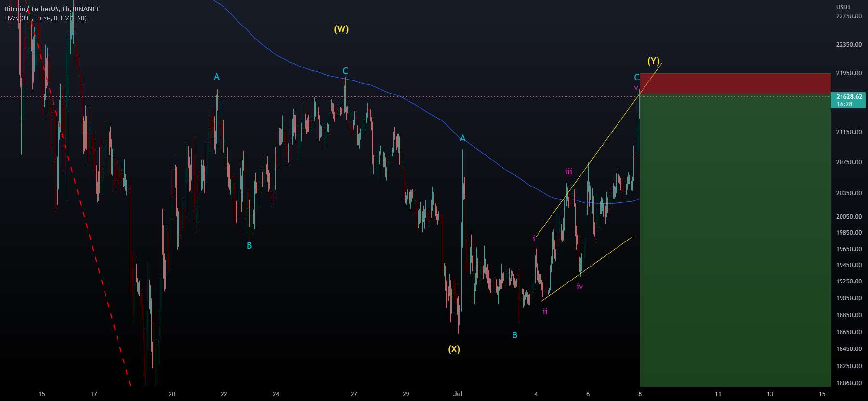Screen dimensions: 868x401
Task: Click the 21150.00 price axis label
Action: 849,132
